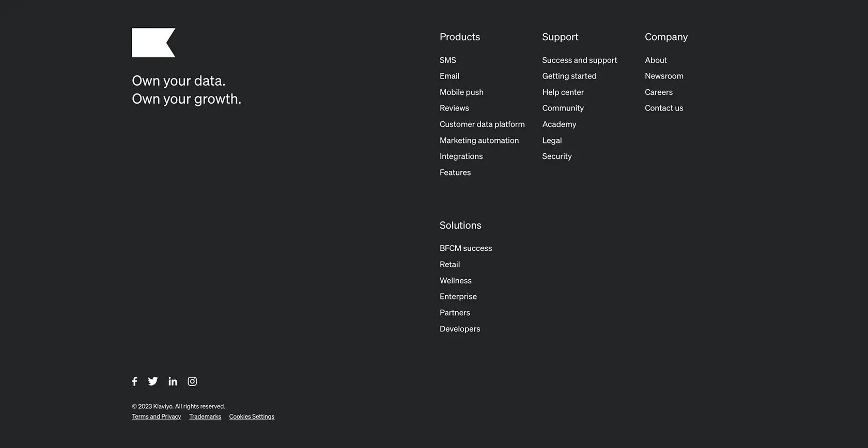Open Customer data platform link
This screenshot has height=448, width=868.
click(482, 124)
